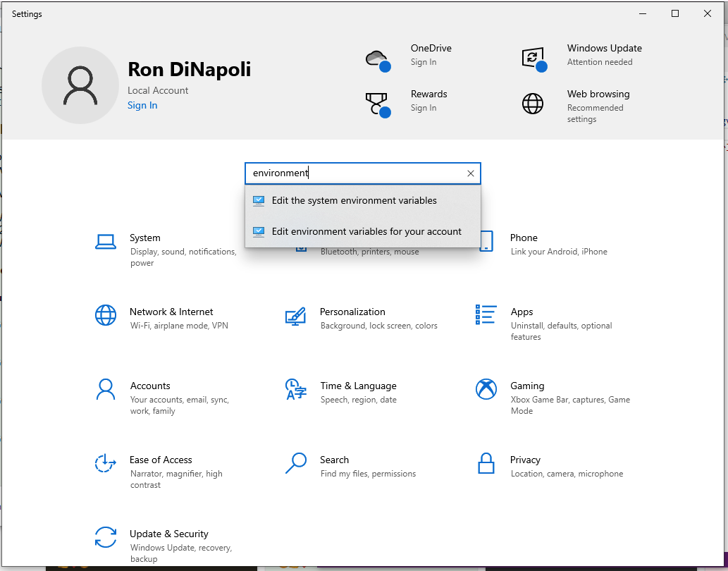Click the Privacy lock icon
Viewport: 728px width, 571px height.
tap(486, 463)
